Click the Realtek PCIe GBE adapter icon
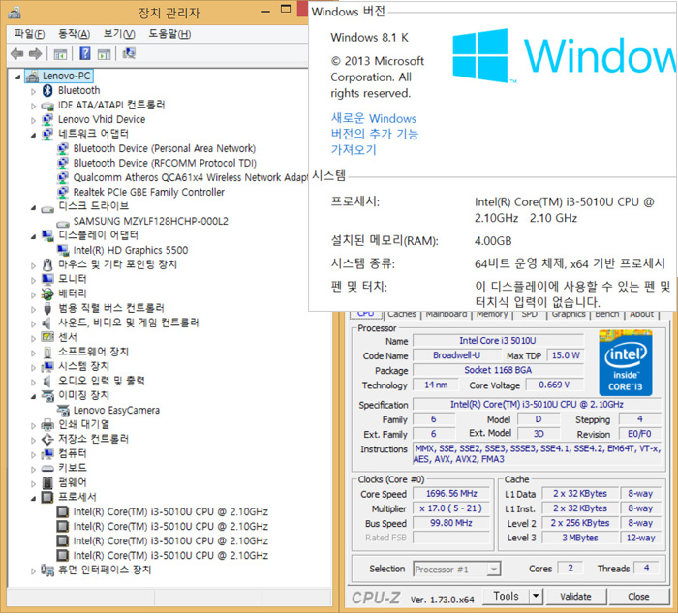Image resolution: width=678 pixels, height=616 pixels. coord(63,192)
